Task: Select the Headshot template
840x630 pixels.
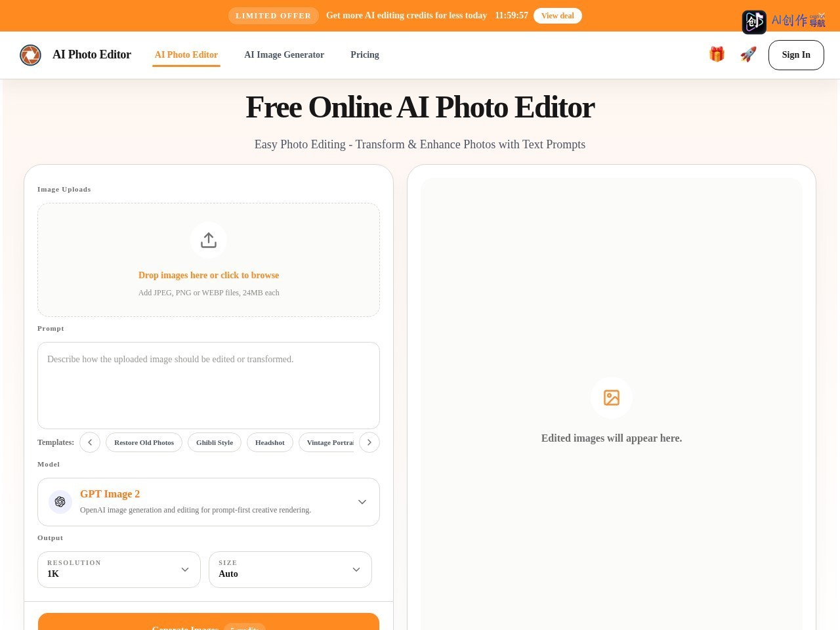Action: click(270, 442)
